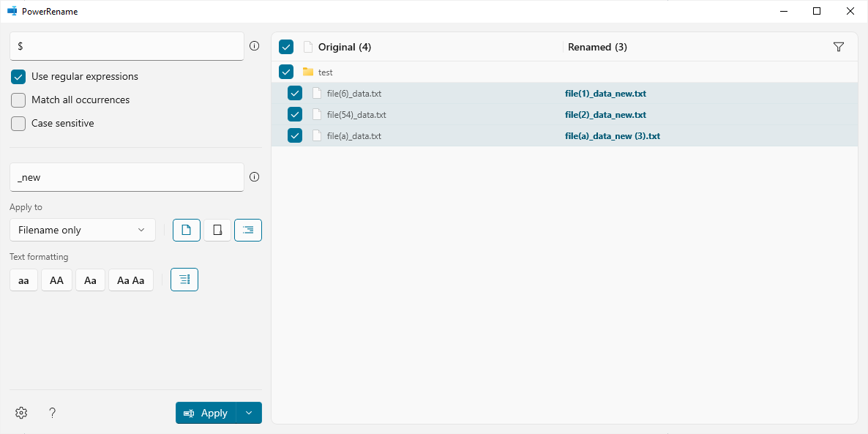Toggle the Enumerate items formatting icon
Image resolution: width=868 pixels, height=434 pixels.
point(184,279)
